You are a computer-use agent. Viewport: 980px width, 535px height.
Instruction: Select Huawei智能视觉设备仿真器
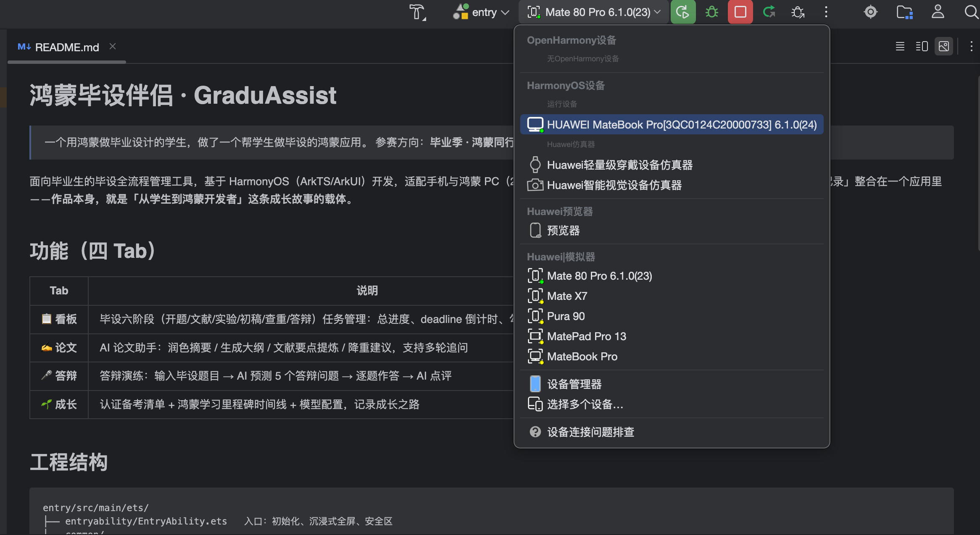tap(672, 185)
